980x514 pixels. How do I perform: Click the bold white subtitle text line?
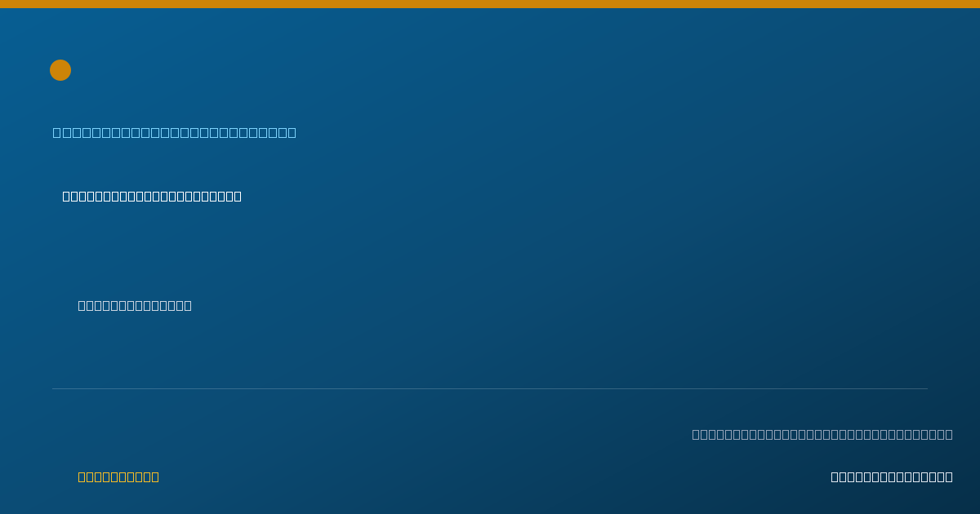[x=152, y=196]
